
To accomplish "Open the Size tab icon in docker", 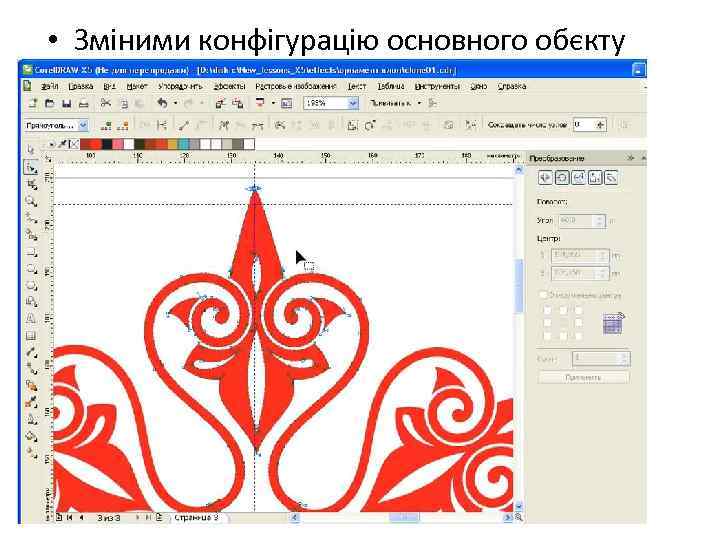I will point(595,178).
